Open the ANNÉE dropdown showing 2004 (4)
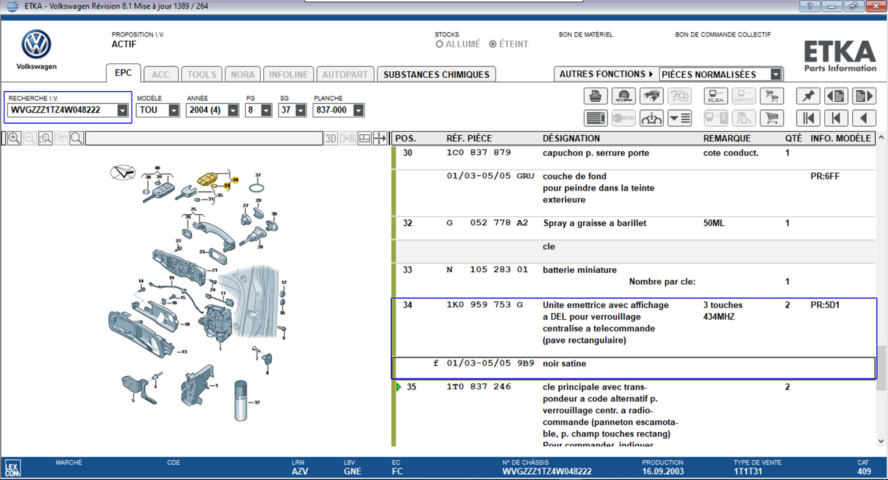Image resolution: width=888 pixels, height=480 pixels. [x=233, y=110]
